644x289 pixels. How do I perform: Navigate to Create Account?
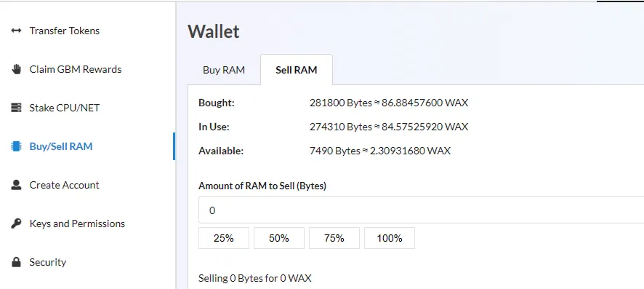65,185
